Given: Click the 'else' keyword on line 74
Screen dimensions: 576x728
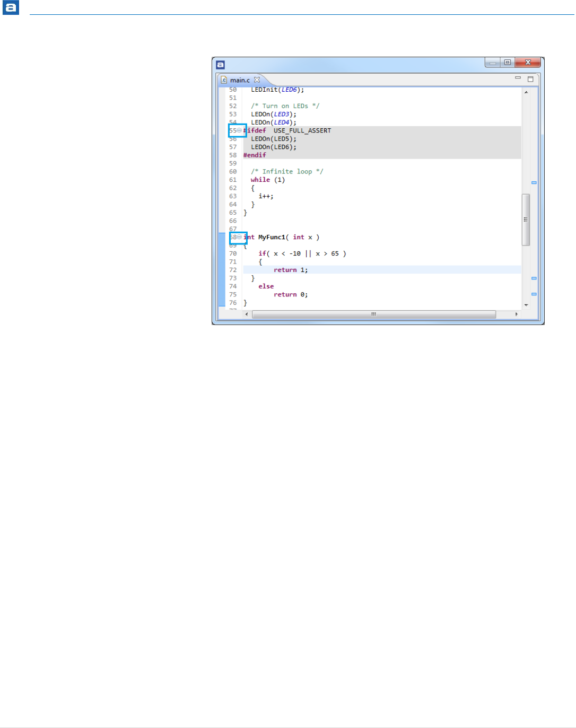Looking at the screenshot, I should pyautogui.click(x=266, y=286).
